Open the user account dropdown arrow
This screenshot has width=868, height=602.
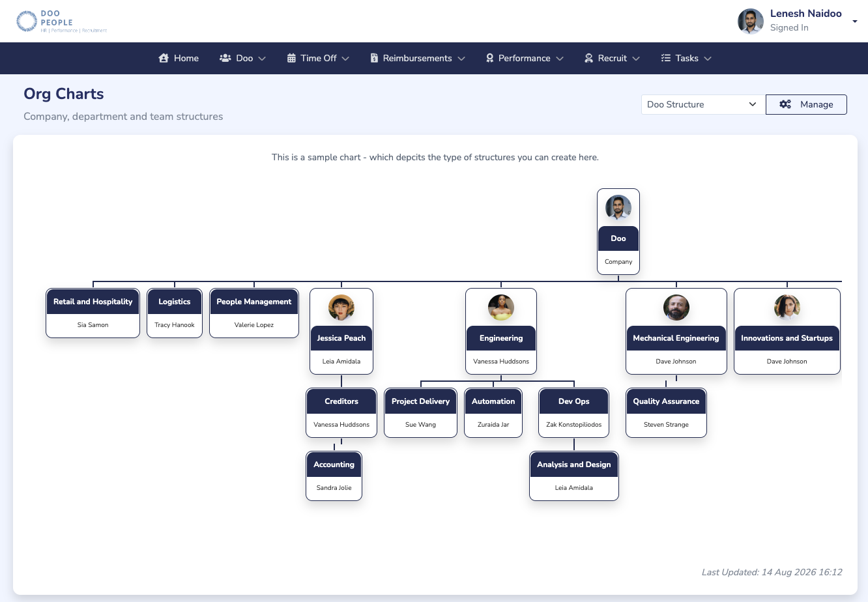[x=855, y=21]
